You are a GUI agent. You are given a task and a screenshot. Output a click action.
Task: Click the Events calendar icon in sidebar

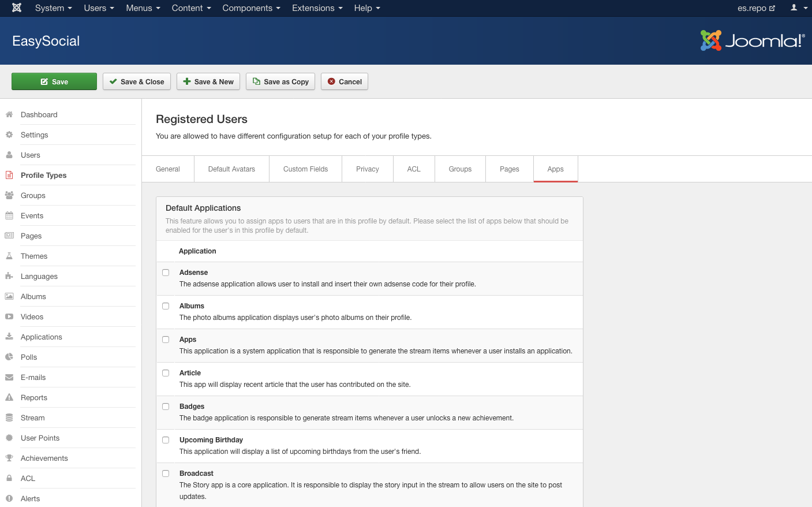[x=9, y=215]
